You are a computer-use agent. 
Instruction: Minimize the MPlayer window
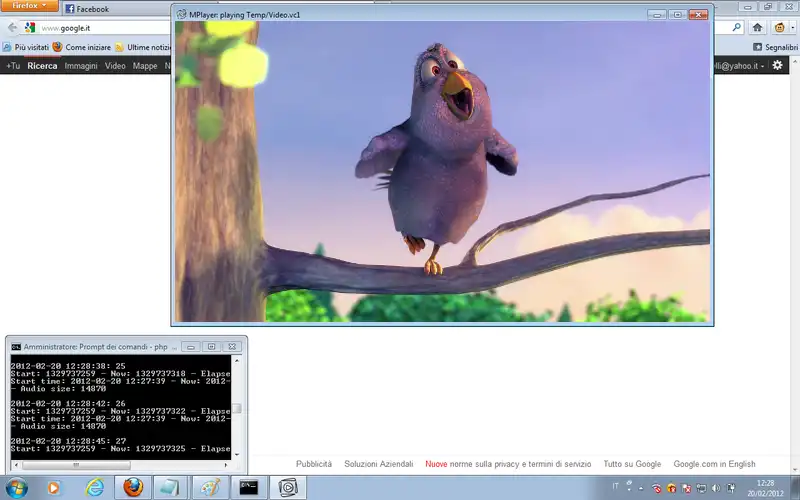click(657, 15)
